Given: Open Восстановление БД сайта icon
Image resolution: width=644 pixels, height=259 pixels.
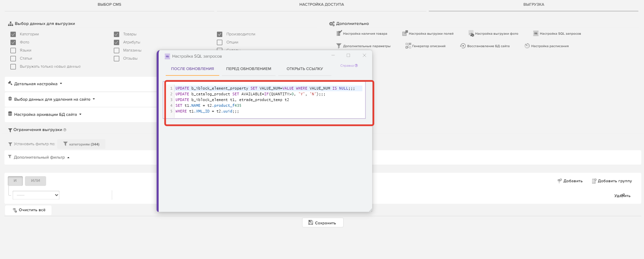Looking at the screenshot, I should (x=463, y=46).
